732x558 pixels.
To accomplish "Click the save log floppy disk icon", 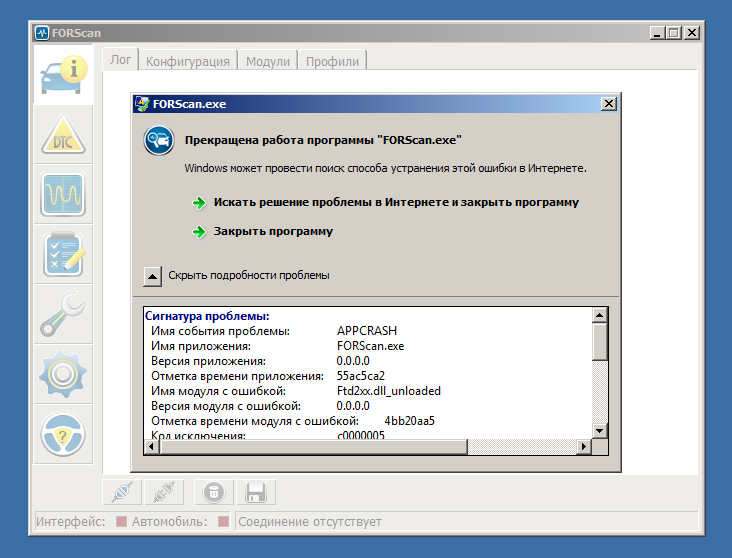I will [x=255, y=492].
